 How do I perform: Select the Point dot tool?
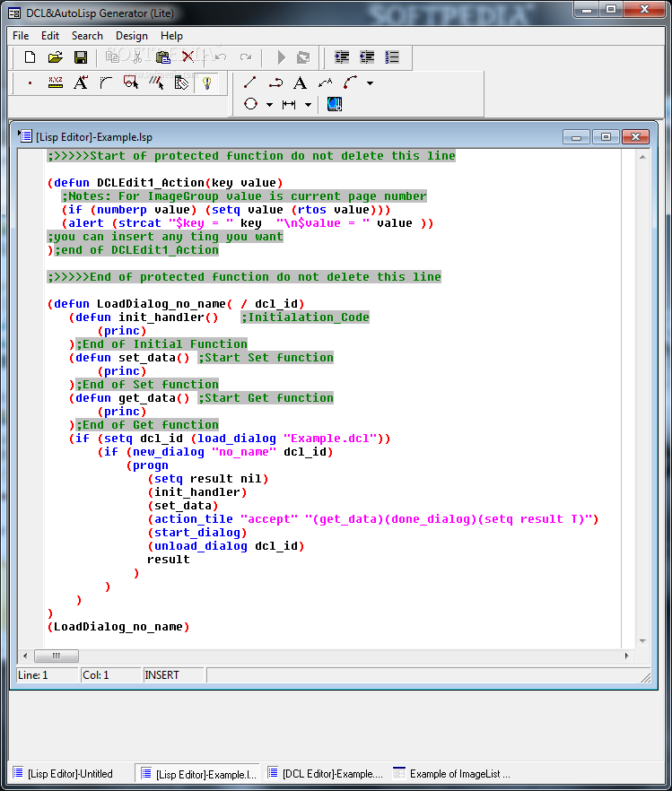coord(31,83)
